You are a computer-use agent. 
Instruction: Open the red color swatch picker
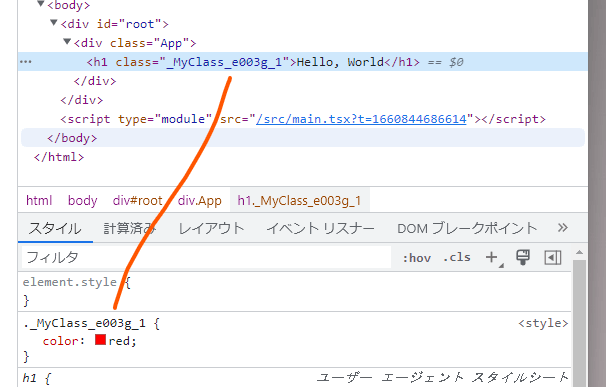pyautogui.click(x=100, y=340)
